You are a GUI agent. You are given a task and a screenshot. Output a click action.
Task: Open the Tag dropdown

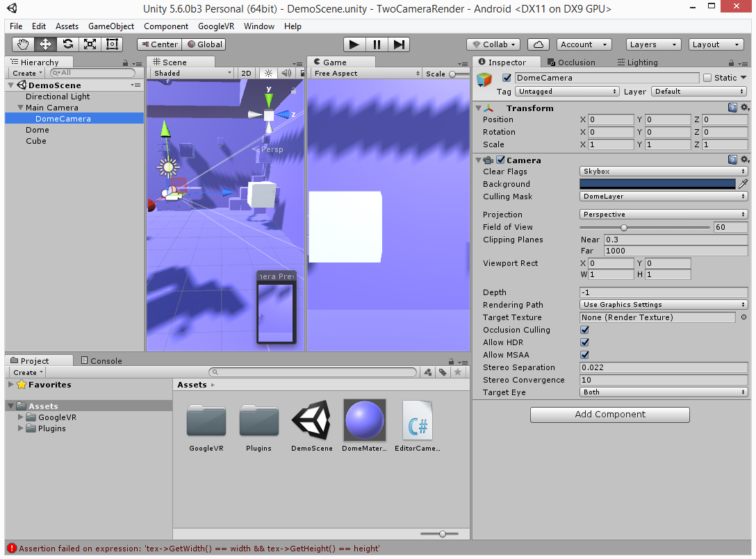tap(567, 91)
